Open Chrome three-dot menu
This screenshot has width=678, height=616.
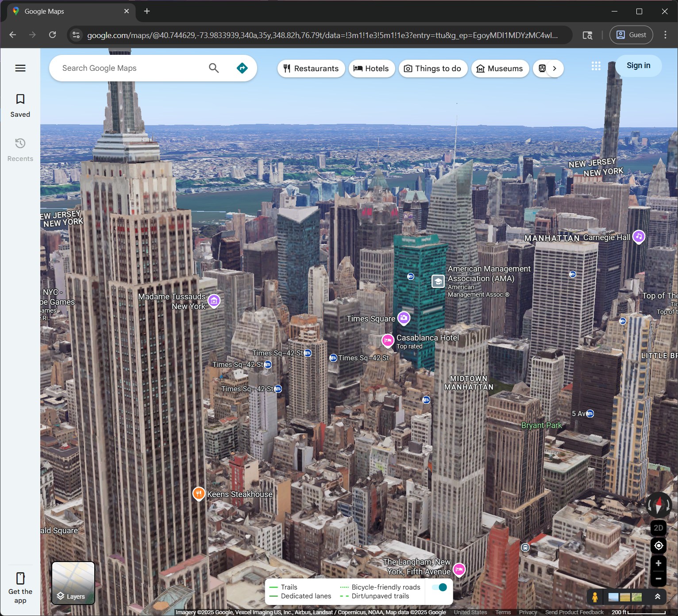665,35
